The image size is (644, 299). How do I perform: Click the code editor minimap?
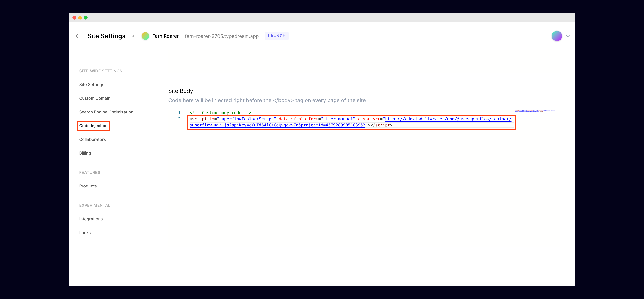[535, 111]
